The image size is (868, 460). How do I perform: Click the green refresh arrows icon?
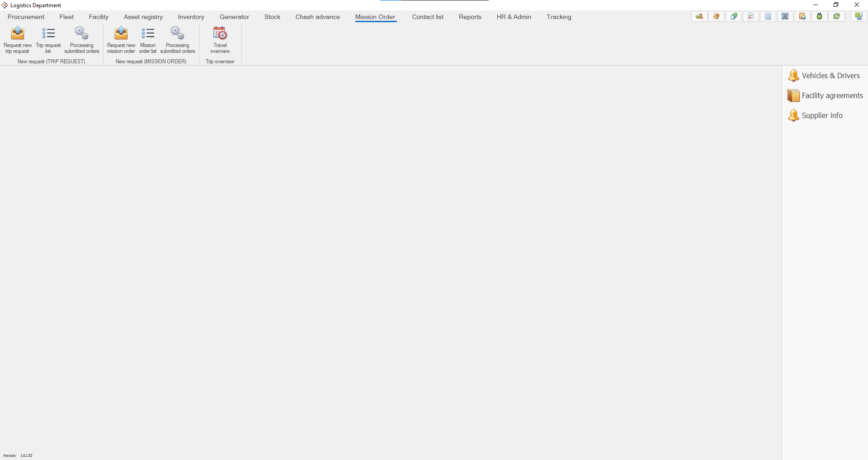(x=836, y=16)
